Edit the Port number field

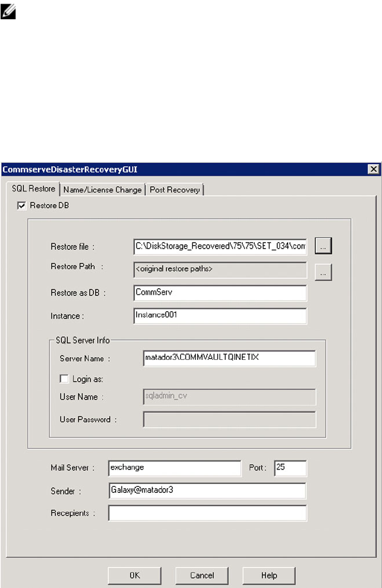[290, 468]
